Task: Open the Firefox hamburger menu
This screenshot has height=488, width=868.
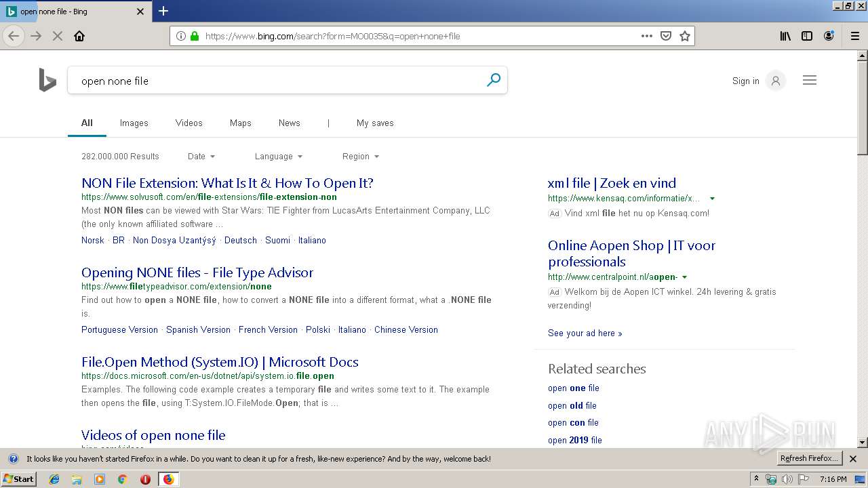Action: point(854,36)
